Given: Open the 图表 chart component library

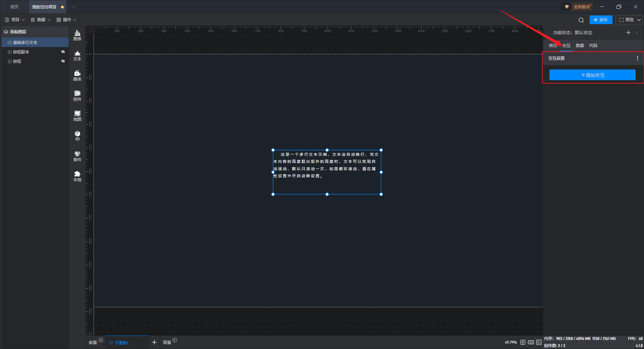Looking at the screenshot, I should [x=77, y=35].
